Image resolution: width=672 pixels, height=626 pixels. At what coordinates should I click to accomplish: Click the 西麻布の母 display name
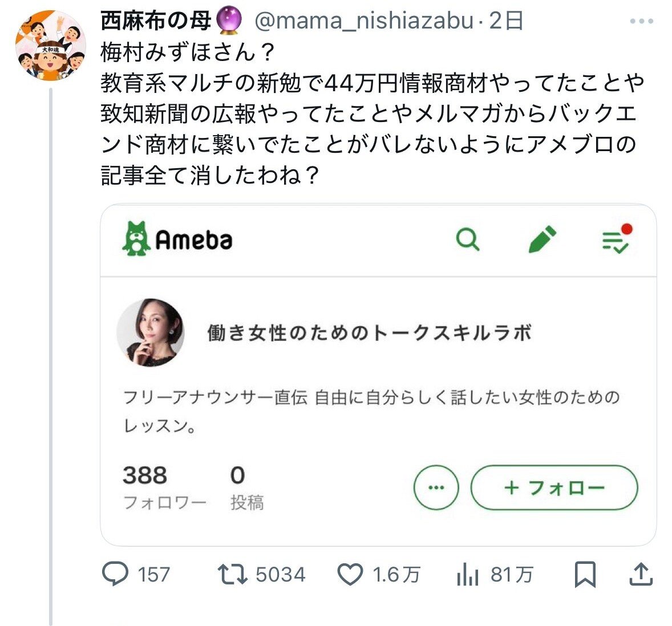(156, 21)
